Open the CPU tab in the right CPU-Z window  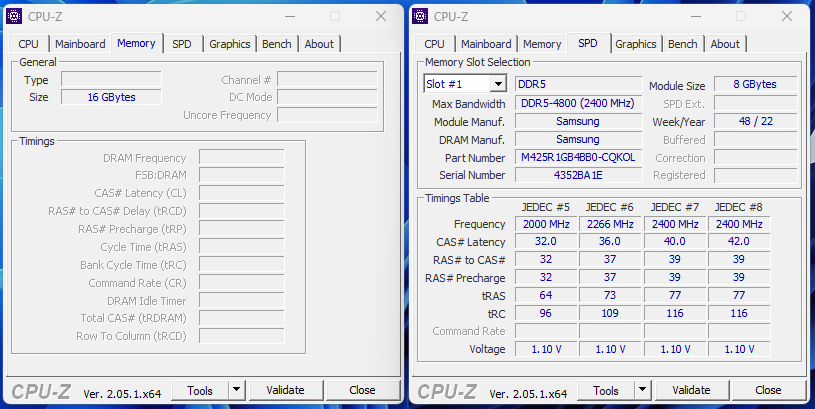pos(435,44)
